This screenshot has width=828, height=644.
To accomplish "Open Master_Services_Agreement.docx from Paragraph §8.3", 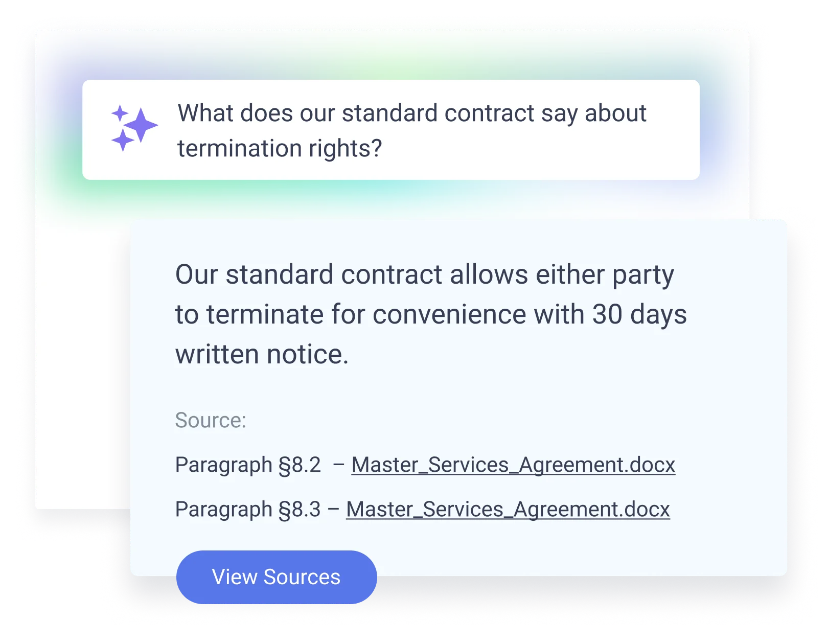I will (507, 510).
